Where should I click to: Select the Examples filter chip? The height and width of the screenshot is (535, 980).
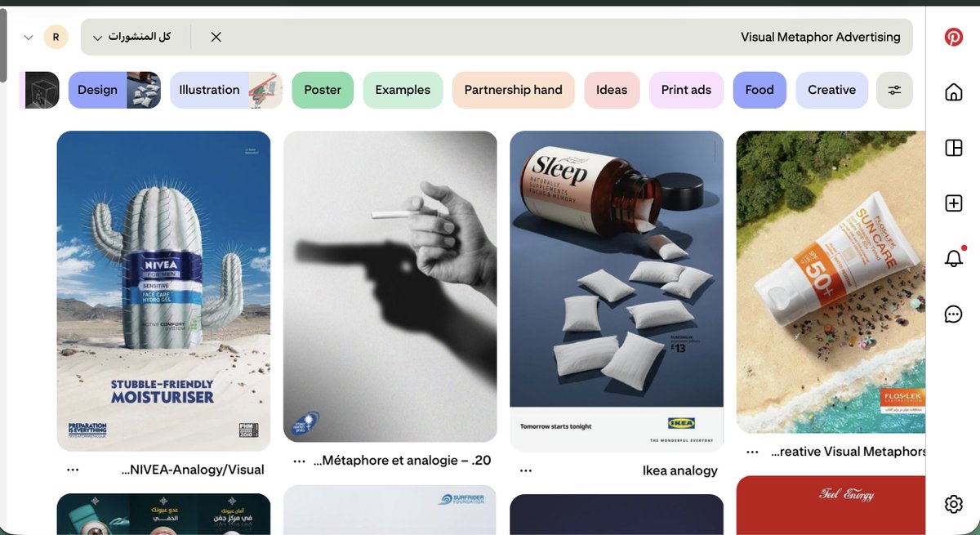coord(403,90)
